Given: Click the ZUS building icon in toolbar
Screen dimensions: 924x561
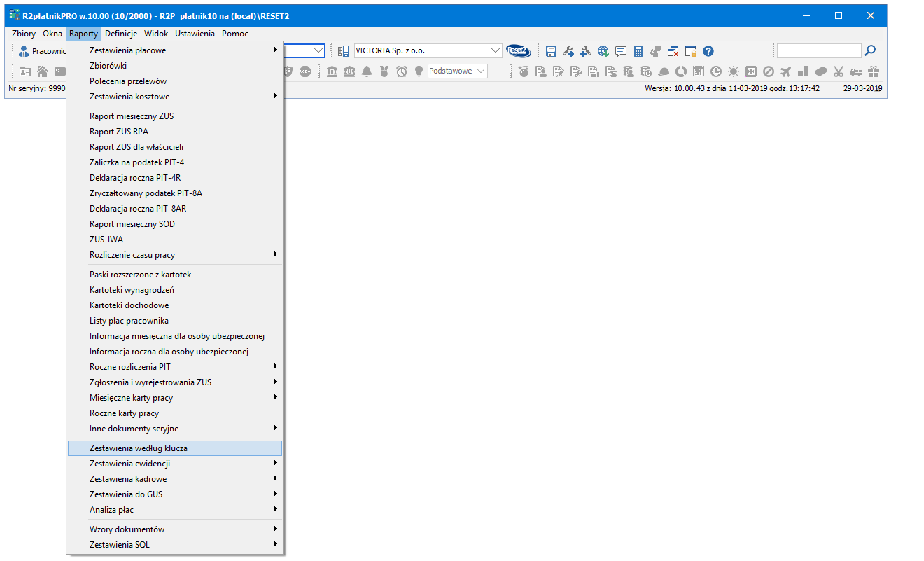Looking at the screenshot, I should [x=349, y=71].
